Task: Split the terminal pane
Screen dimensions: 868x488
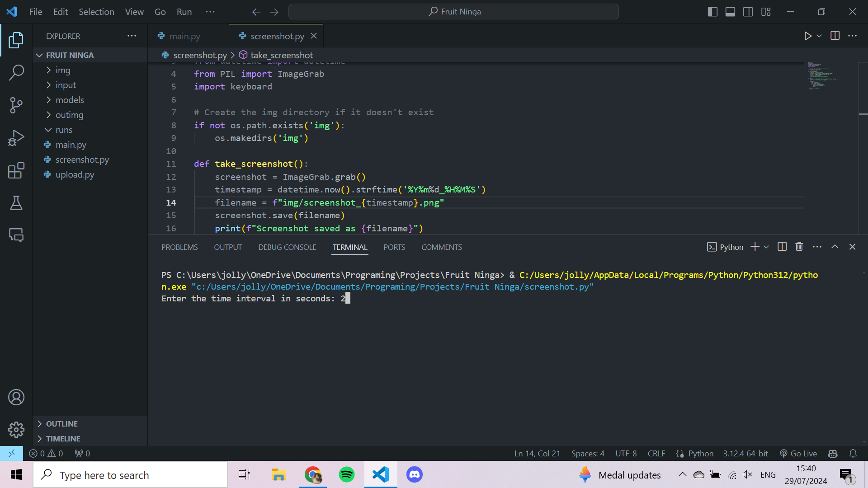Action: coord(782,247)
